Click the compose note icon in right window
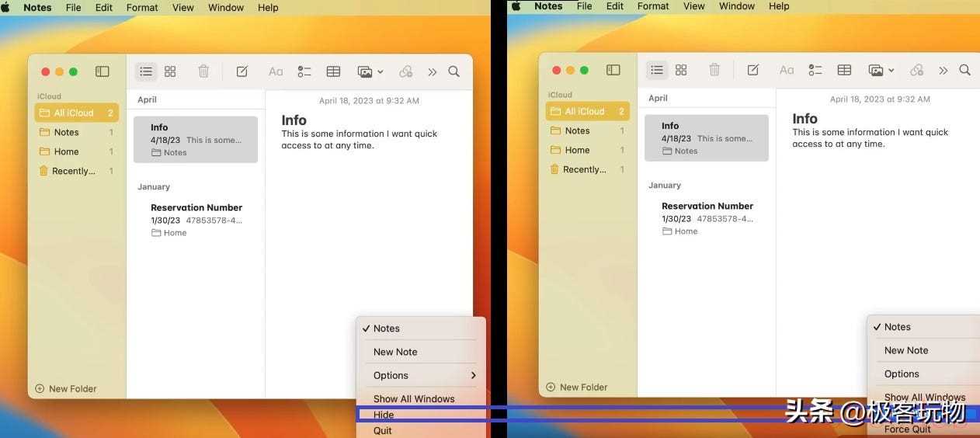The height and width of the screenshot is (438, 980). (x=753, y=70)
